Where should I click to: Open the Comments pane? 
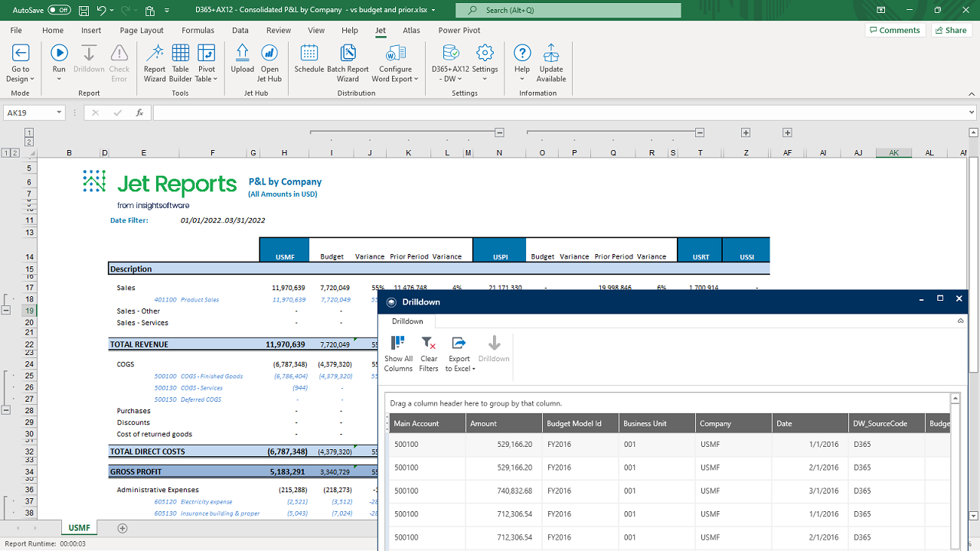[x=893, y=30]
